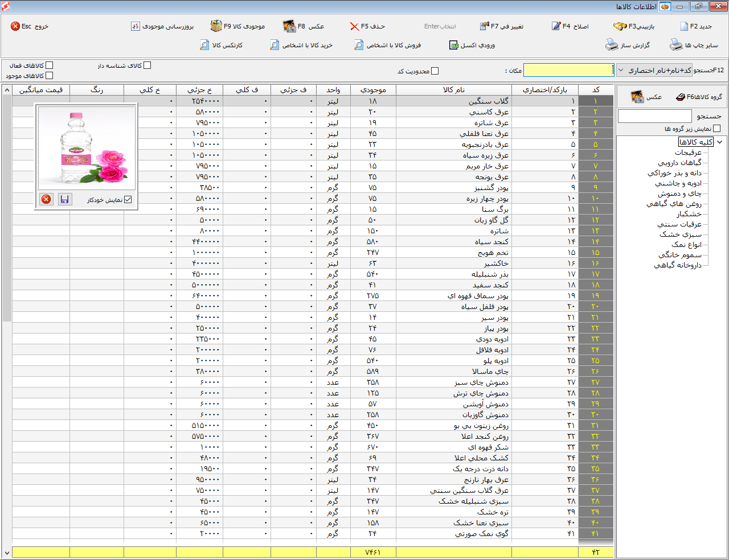Toggle کالاهای فعال checkbox

coord(49,65)
